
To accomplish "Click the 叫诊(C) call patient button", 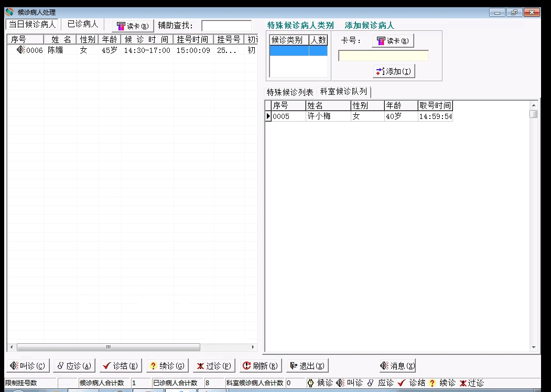I will click(x=28, y=366).
